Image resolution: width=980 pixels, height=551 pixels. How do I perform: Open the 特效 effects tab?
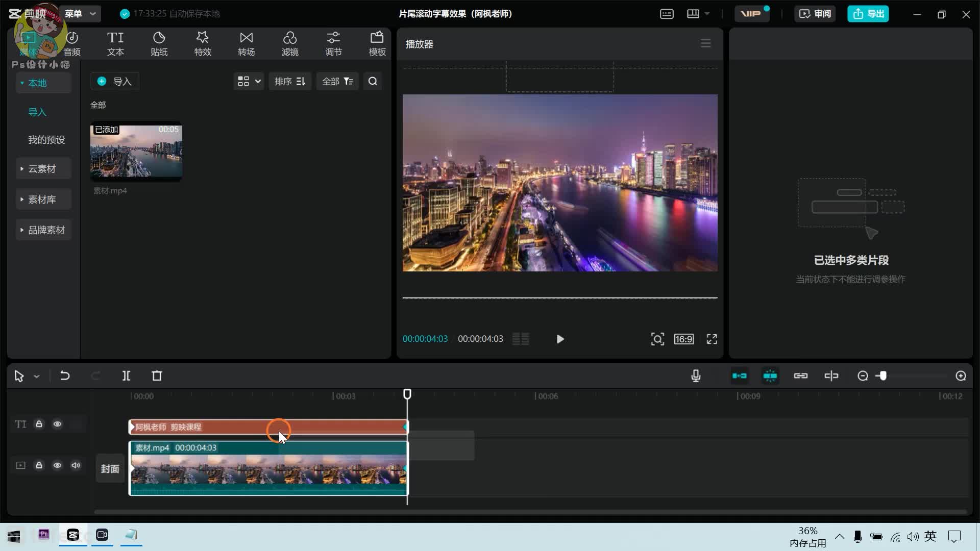point(203,44)
